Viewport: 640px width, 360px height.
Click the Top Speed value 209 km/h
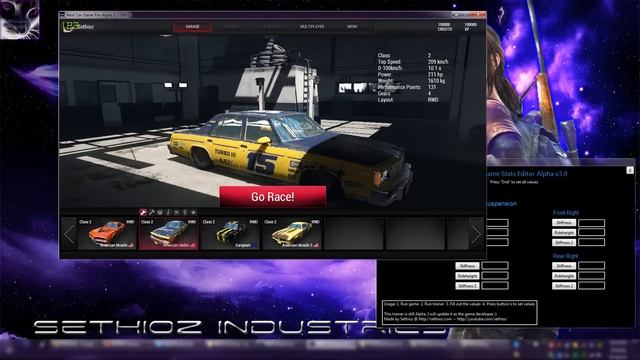pos(438,62)
